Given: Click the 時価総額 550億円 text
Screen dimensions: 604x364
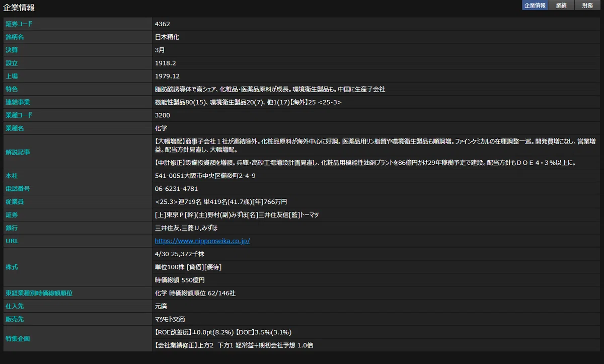Looking at the screenshot, I should (x=180, y=280).
